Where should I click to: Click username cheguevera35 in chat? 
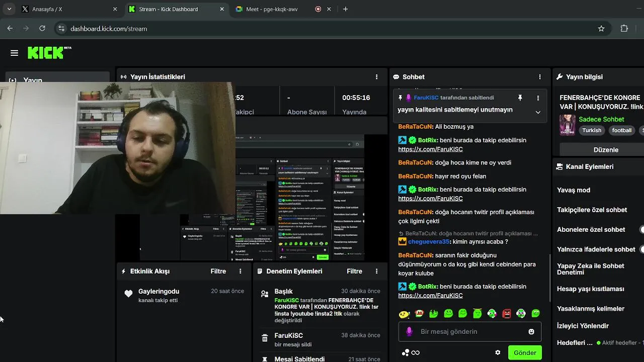(429, 241)
